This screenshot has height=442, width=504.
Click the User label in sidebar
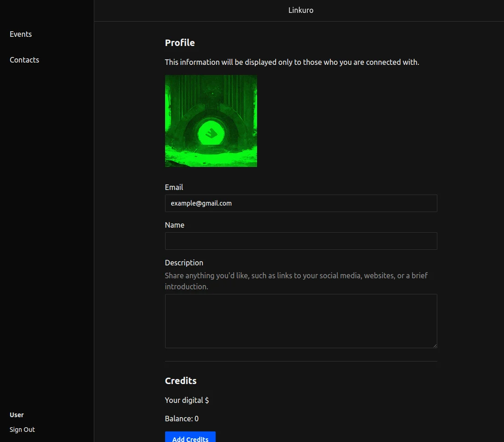[17, 415]
